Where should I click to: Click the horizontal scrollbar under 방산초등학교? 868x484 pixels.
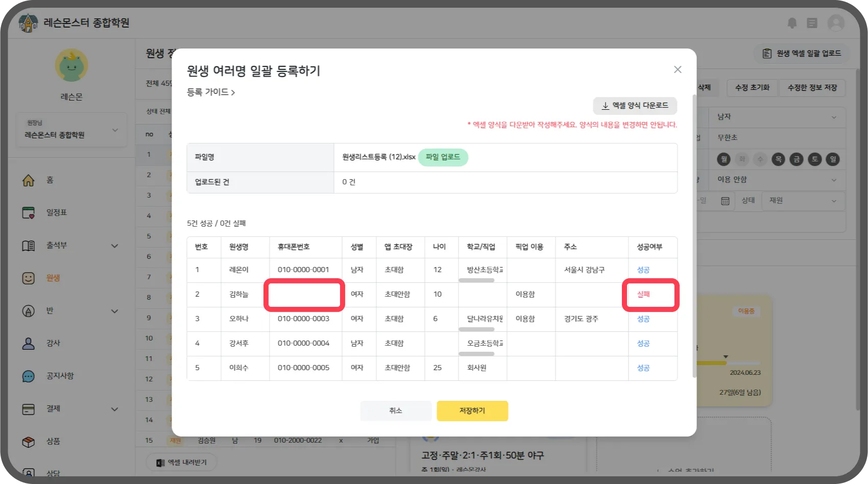476,280
